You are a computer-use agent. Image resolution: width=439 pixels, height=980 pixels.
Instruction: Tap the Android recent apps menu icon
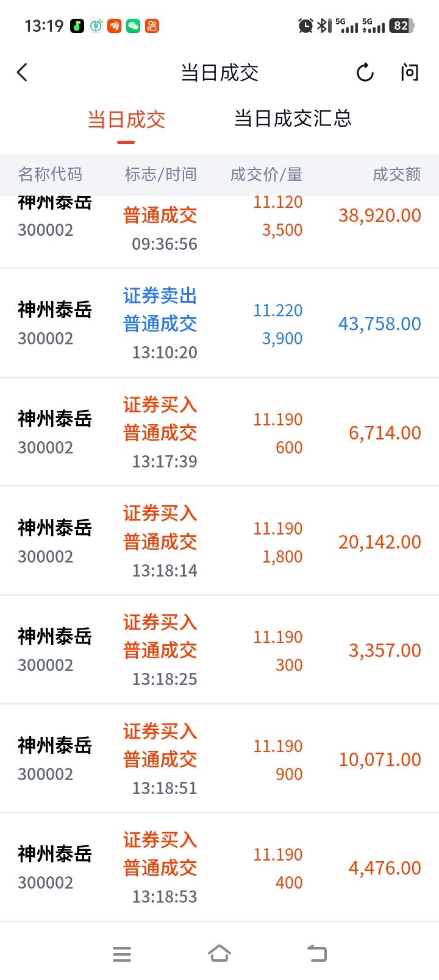click(x=122, y=954)
